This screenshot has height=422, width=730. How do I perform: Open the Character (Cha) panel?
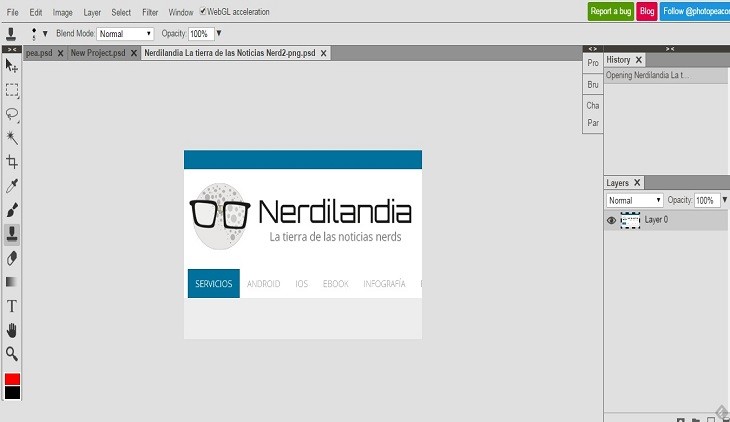pyautogui.click(x=593, y=106)
